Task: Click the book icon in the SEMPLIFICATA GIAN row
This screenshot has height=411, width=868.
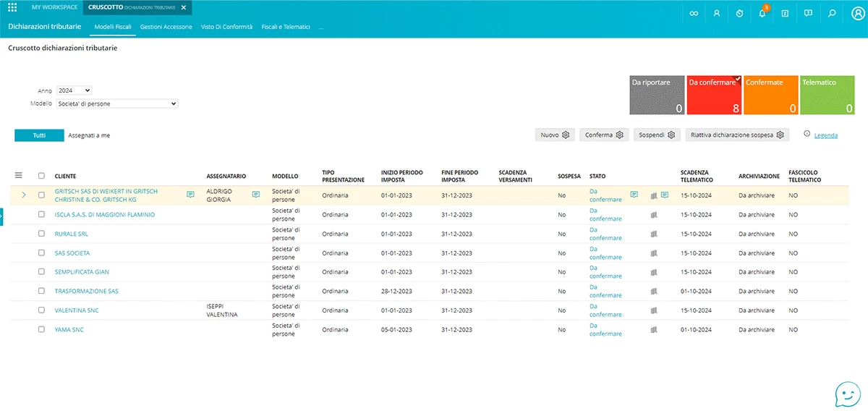Action: (x=654, y=272)
